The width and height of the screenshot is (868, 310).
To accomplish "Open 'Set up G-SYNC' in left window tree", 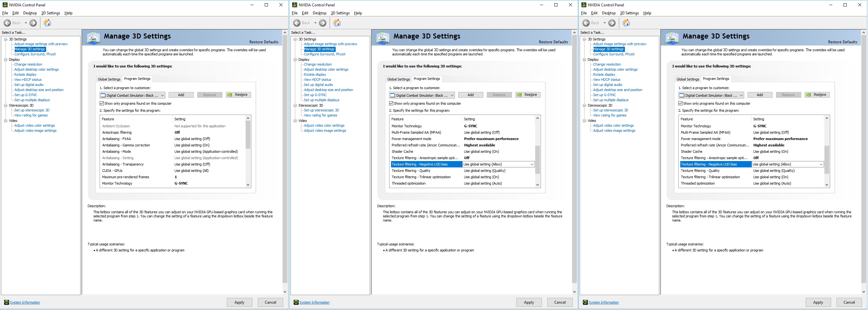I will (25, 95).
